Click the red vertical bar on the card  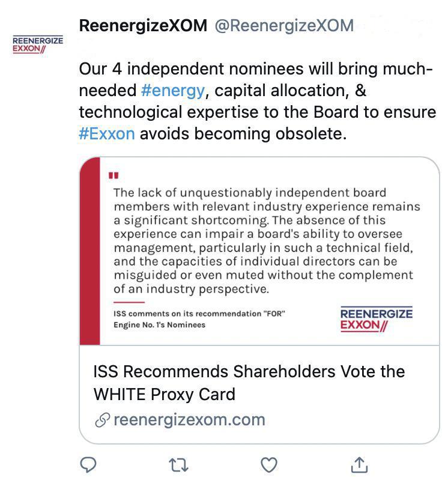[90, 252]
